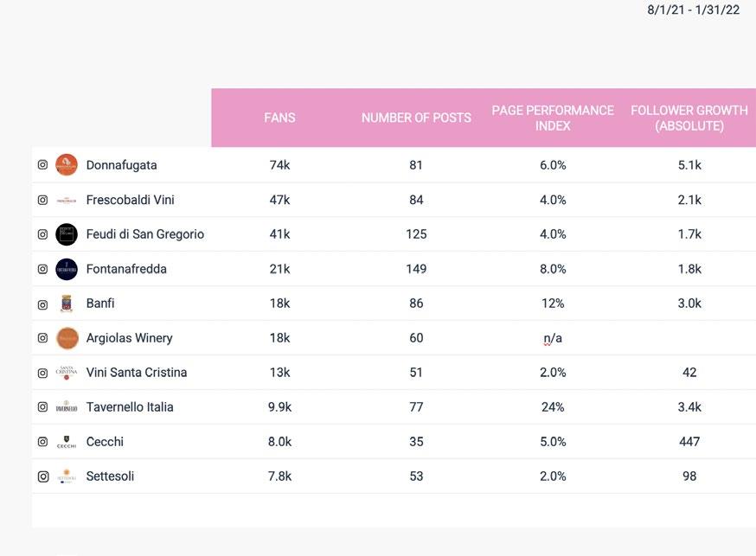756x556 pixels.
Task: Click the Donnafugata profile logo
Action: [x=67, y=165]
